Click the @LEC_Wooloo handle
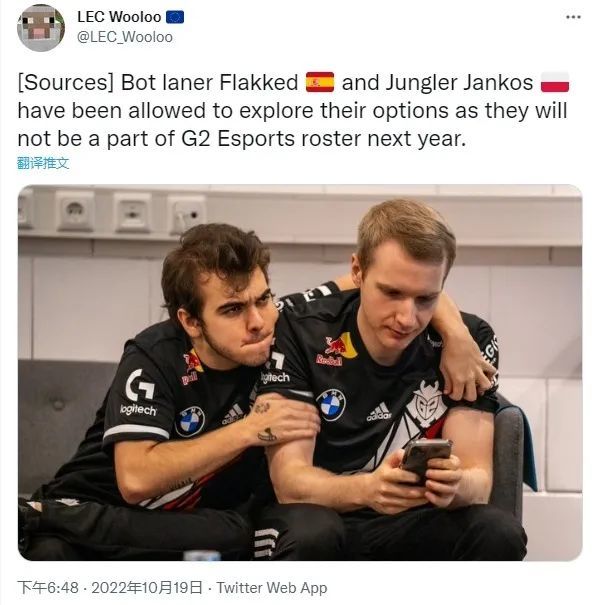 coord(125,37)
